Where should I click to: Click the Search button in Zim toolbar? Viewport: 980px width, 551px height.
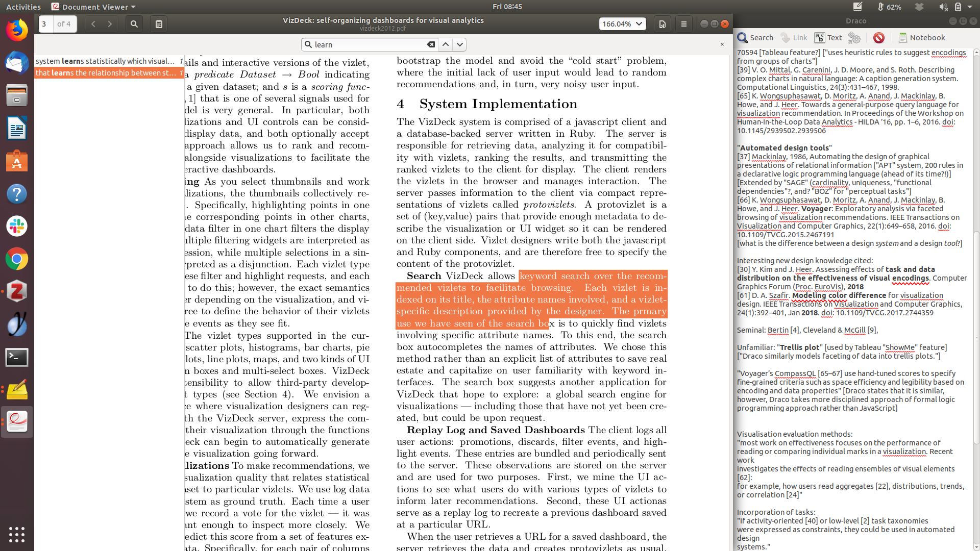[755, 37]
